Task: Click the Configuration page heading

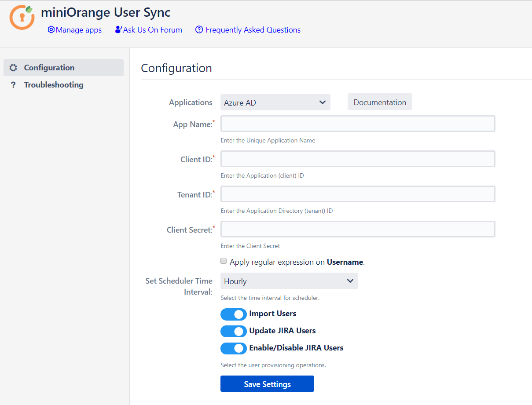Action: pyautogui.click(x=176, y=68)
